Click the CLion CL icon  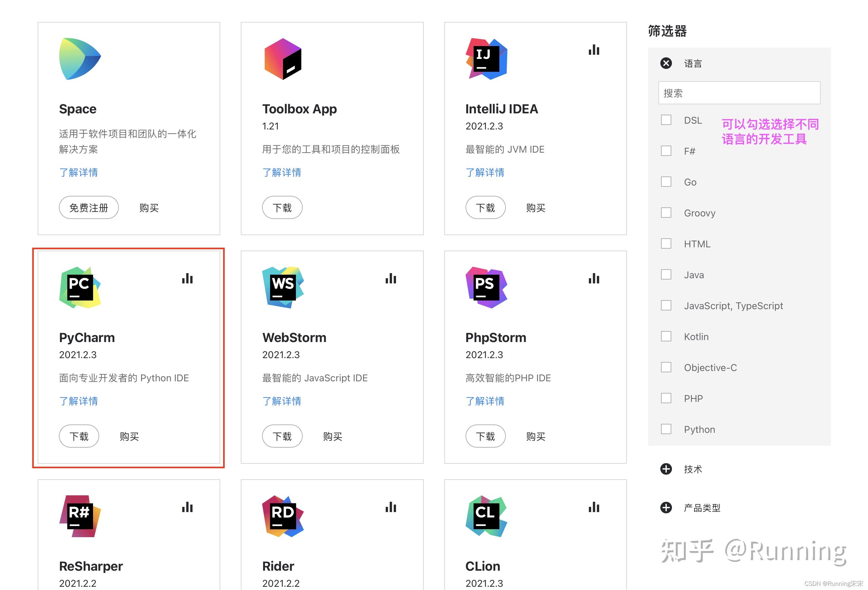pos(486,518)
